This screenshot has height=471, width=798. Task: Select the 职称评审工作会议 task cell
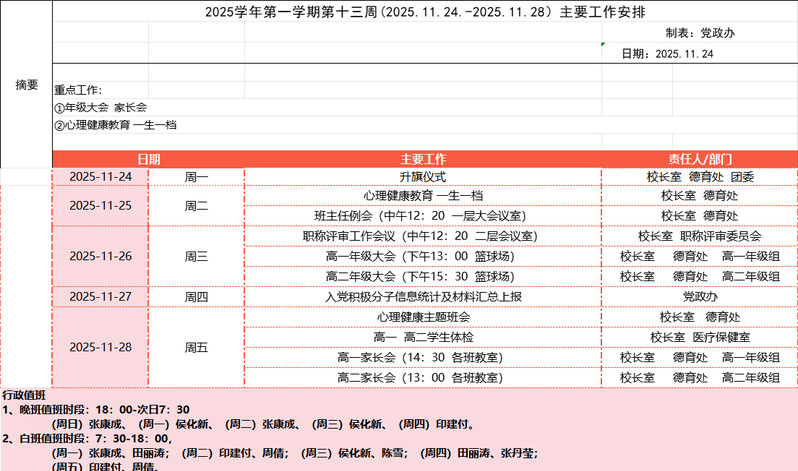pyautogui.click(x=422, y=236)
